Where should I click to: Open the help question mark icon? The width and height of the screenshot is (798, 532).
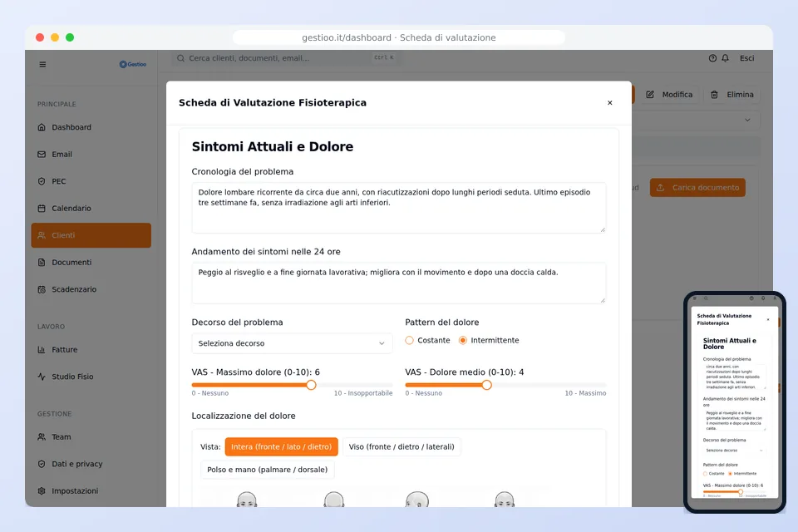point(712,58)
